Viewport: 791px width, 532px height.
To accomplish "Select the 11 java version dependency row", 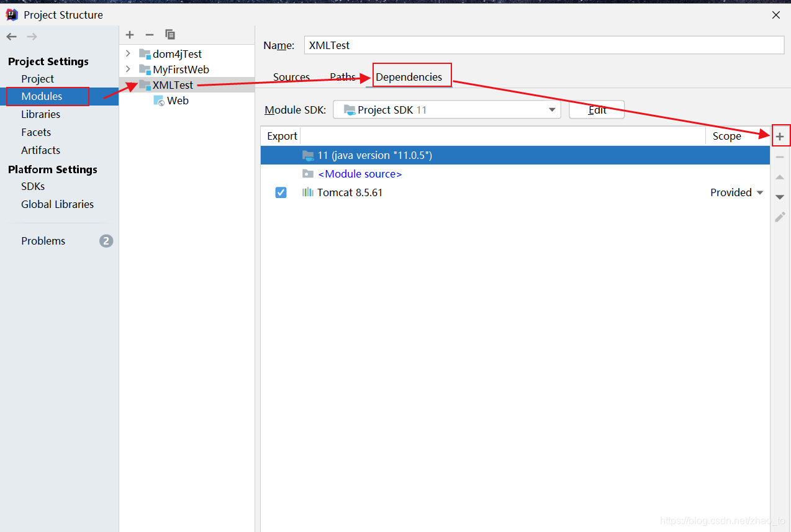I will point(515,155).
